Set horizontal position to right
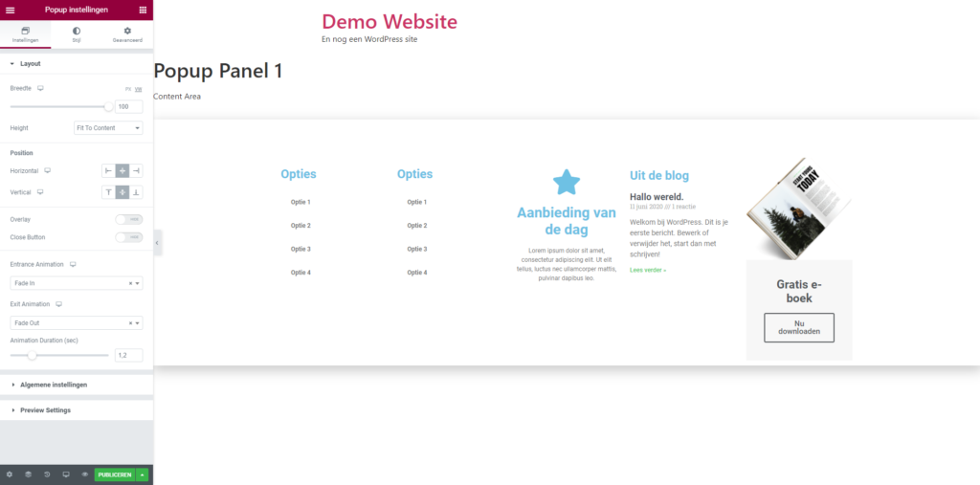 (x=136, y=170)
